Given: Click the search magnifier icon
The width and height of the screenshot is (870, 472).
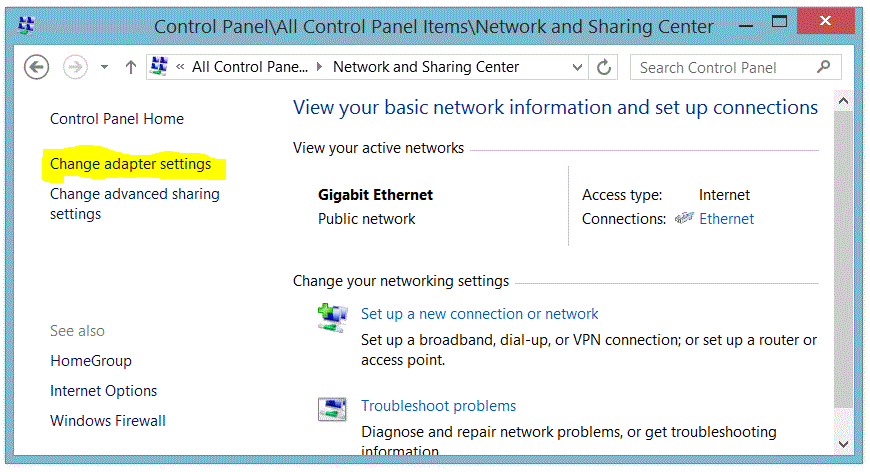Looking at the screenshot, I should pos(824,67).
